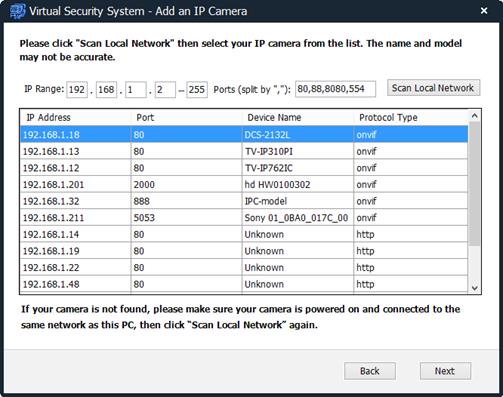Select the row 192.168.1.14
The width and height of the screenshot is (503, 397).
[x=244, y=234]
